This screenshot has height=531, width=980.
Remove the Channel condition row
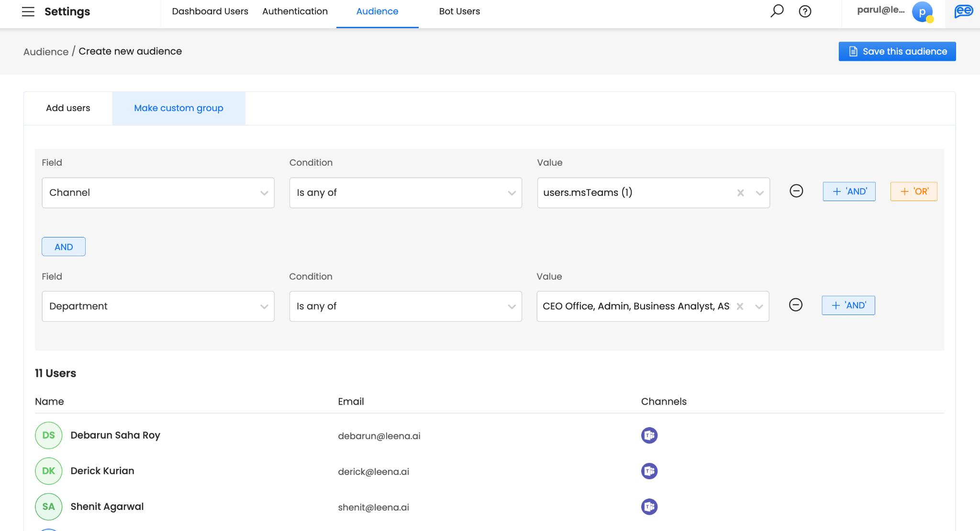pyautogui.click(x=796, y=191)
